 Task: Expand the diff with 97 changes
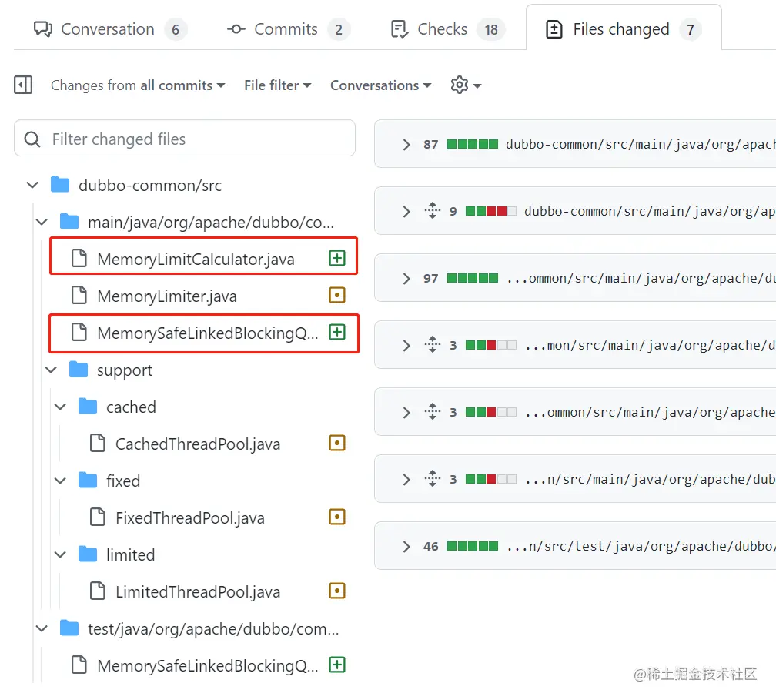pyautogui.click(x=406, y=278)
